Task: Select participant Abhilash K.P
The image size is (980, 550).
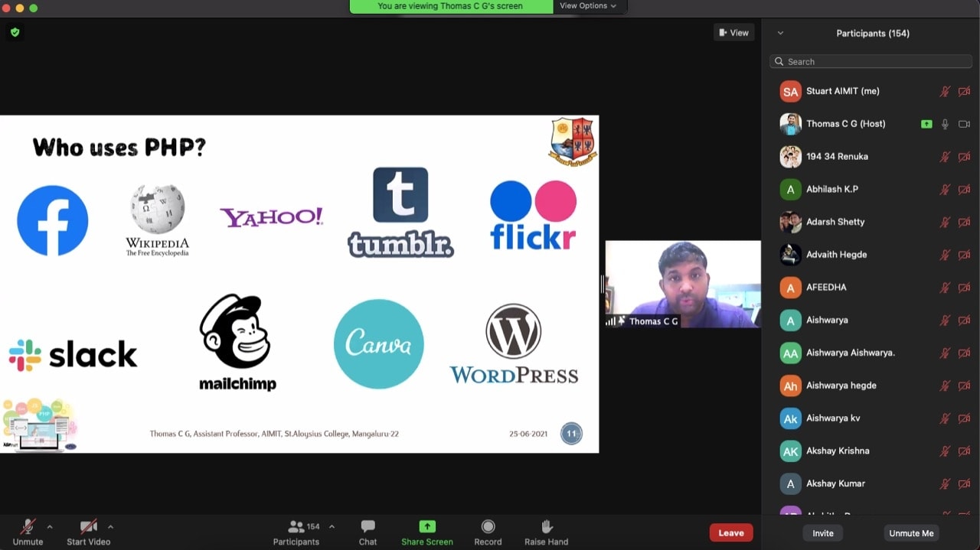Action: (871, 189)
